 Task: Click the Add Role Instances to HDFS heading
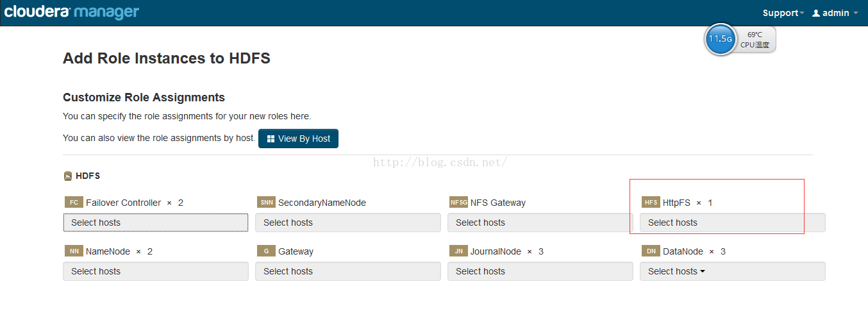tap(167, 58)
